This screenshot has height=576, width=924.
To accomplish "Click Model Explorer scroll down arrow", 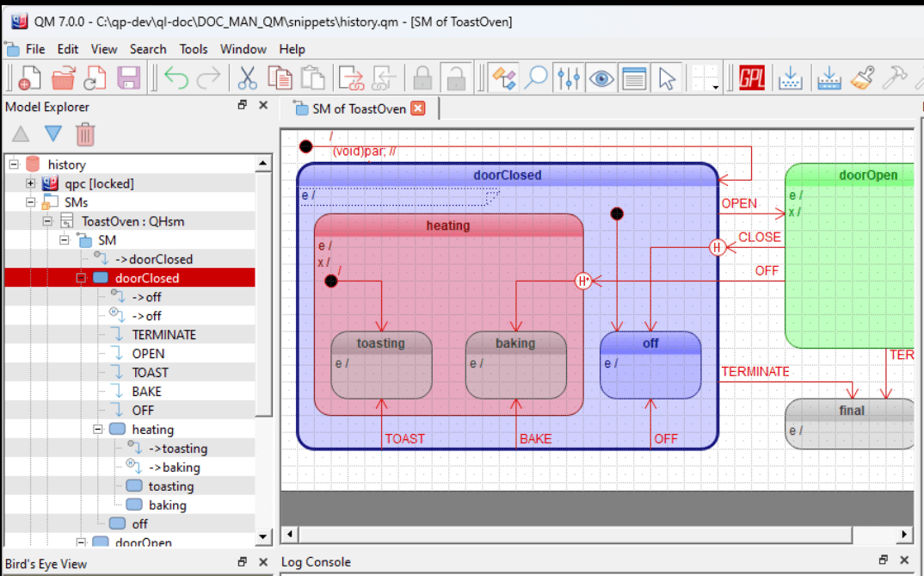I will tap(262, 537).
